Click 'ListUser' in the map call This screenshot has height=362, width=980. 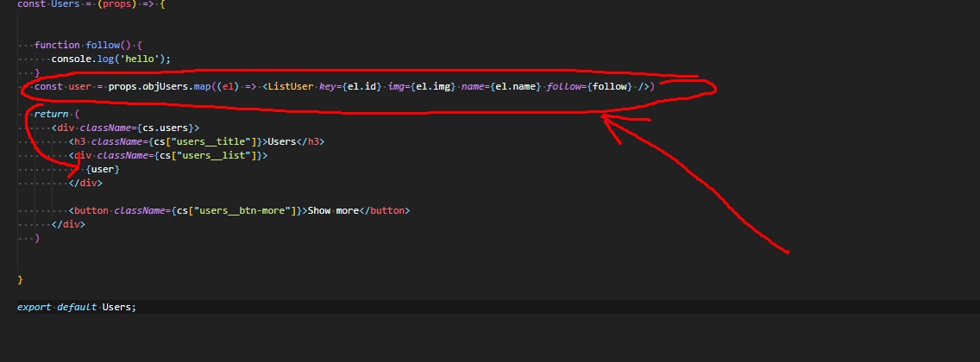[x=291, y=86]
